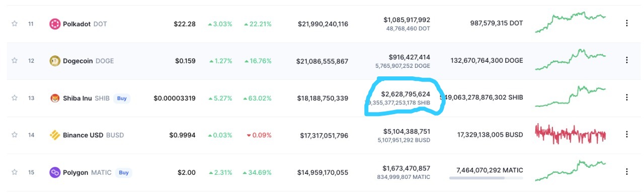Screen dimensions: 644x196
Task: Click the Dogecoin coin logo
Action: pyautogui.click(x=54, y=61)
